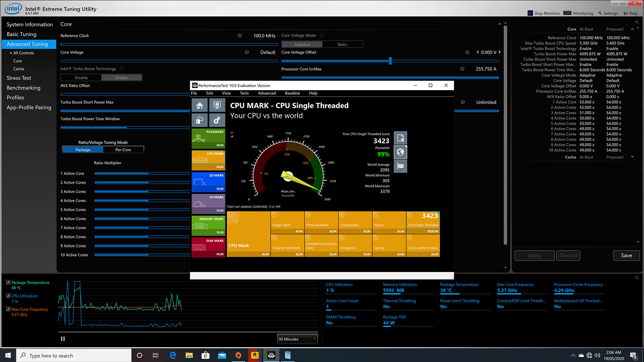Expand the Cache section in Advanced Tuning
Screen dimensions: 644x362
pos(18,69)
